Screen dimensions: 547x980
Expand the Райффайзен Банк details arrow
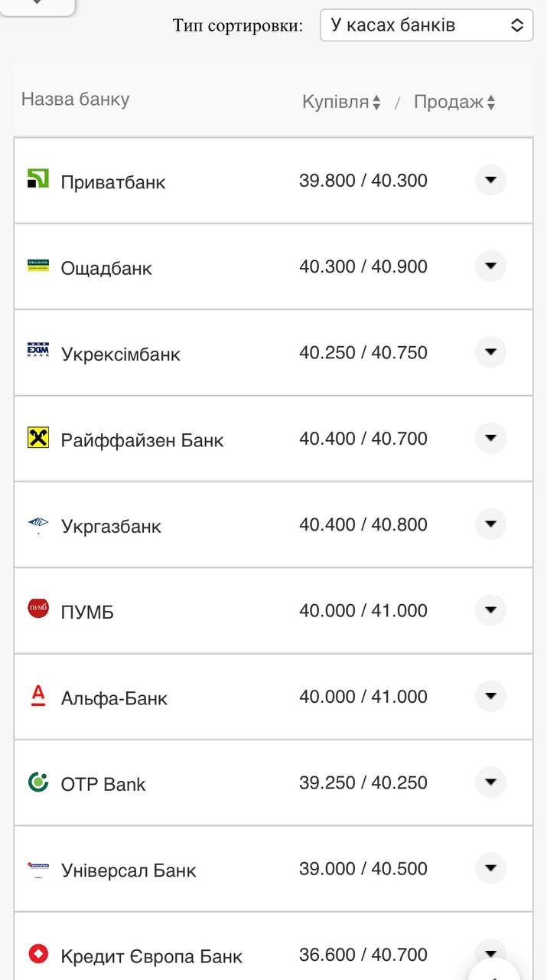pos(490,438)
